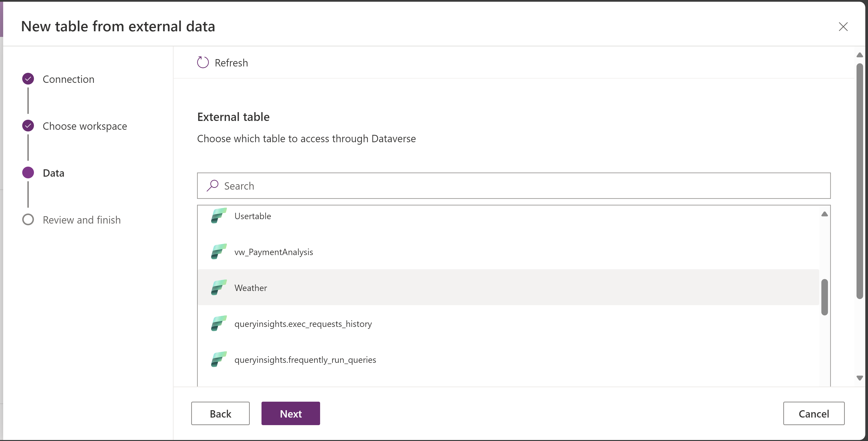
Task: Click Next to continue the wizard
Action: coord(291,413)
